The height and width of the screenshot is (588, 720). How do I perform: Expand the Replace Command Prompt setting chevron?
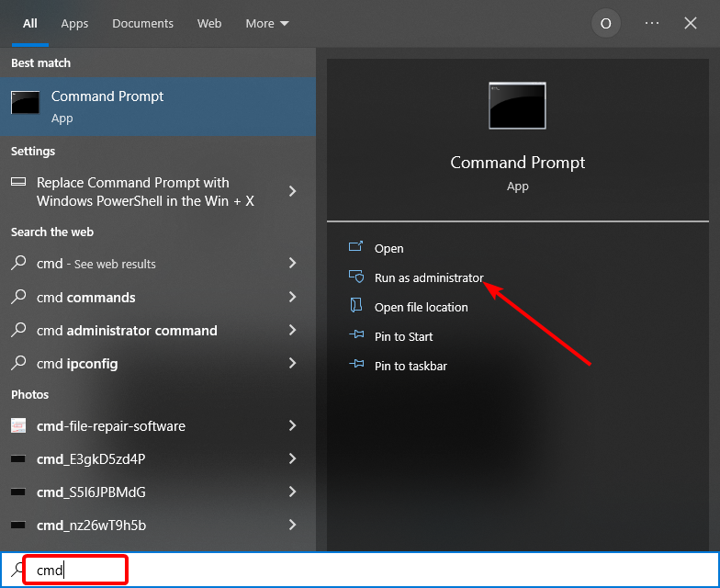(292, 191)
